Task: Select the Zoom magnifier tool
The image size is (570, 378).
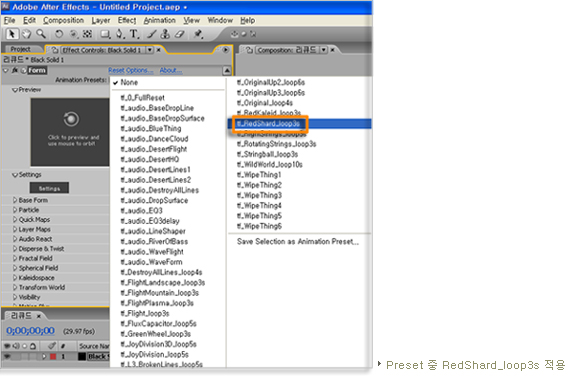Action: tap(41, 34)
